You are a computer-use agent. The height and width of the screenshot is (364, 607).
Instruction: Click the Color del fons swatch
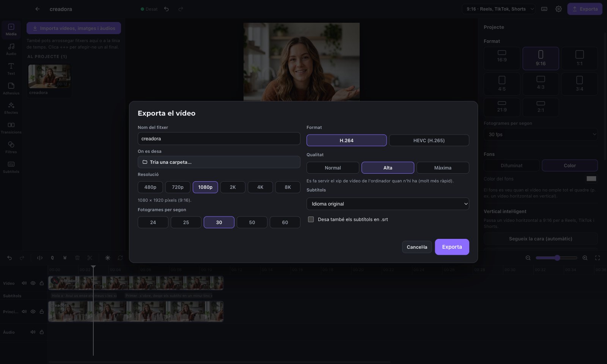tap(591, 179)
